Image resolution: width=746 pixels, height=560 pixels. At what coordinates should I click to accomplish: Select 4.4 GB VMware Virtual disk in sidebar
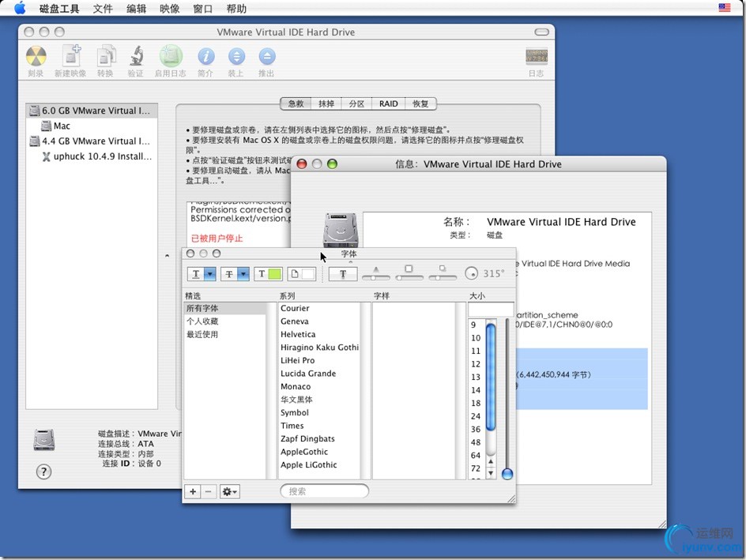pos(92,141)
